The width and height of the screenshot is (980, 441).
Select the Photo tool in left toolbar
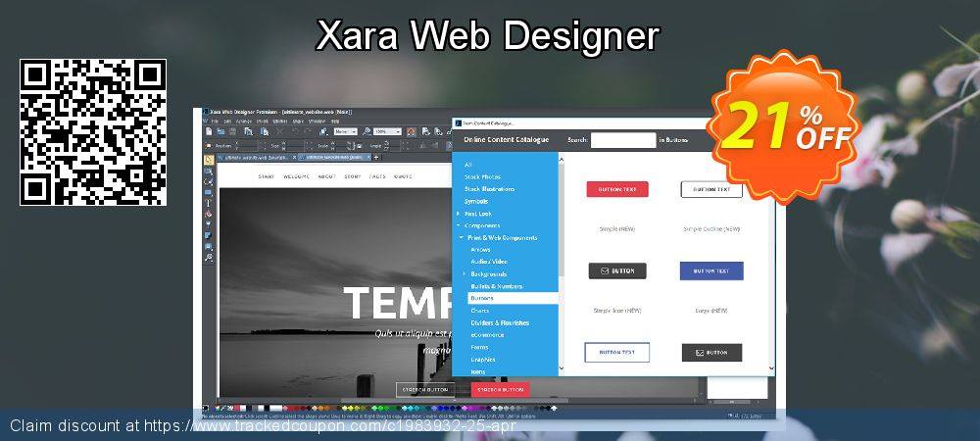[208, 171]
